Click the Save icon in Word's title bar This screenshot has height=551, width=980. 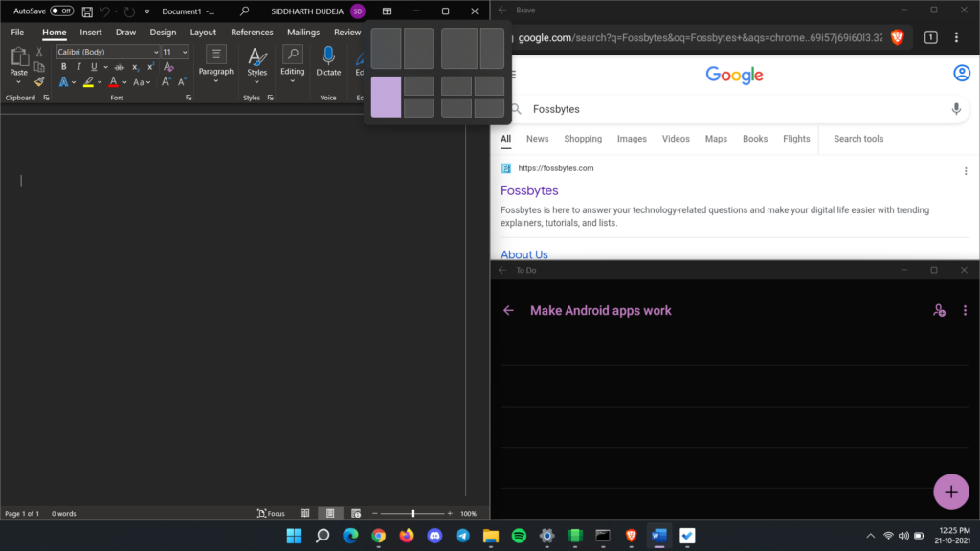87,11
